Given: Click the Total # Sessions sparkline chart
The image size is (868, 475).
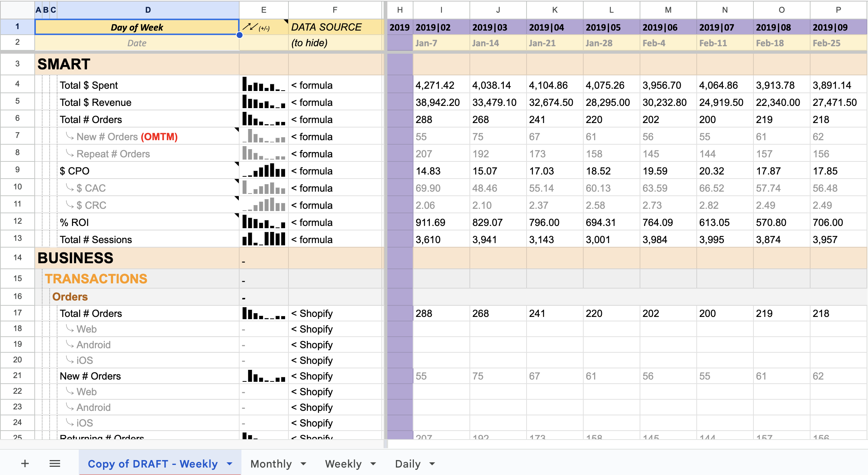Looking at the screenshot, I should [x=263, y=239].
